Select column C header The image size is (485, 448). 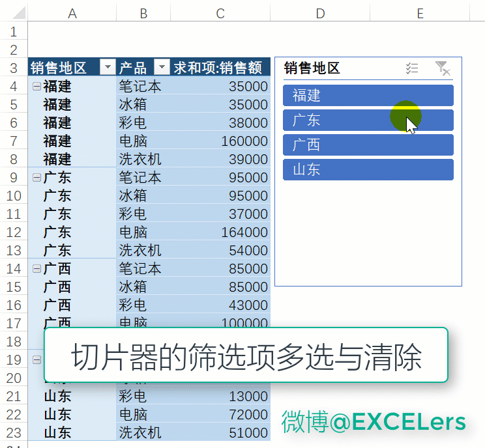click(x=220, y=13)
